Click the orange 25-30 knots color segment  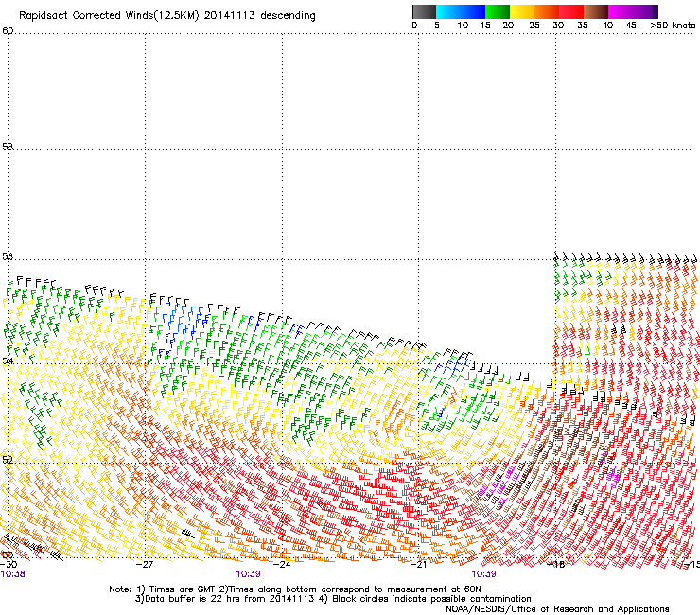(x=547, y=11)
